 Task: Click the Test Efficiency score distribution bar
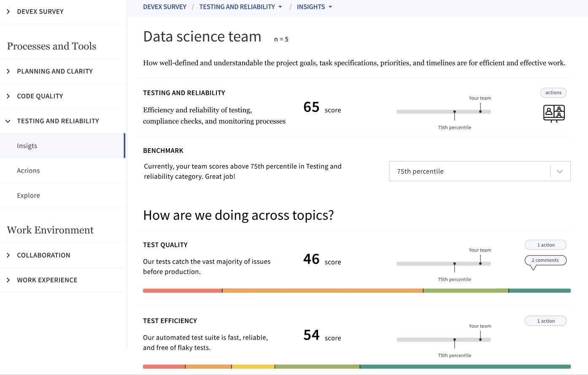[356, 367]
